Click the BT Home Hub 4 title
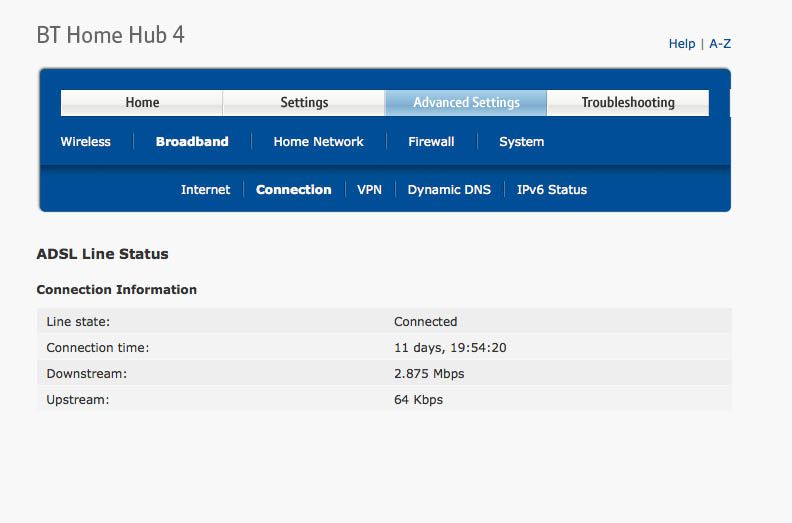 point(111,35)
